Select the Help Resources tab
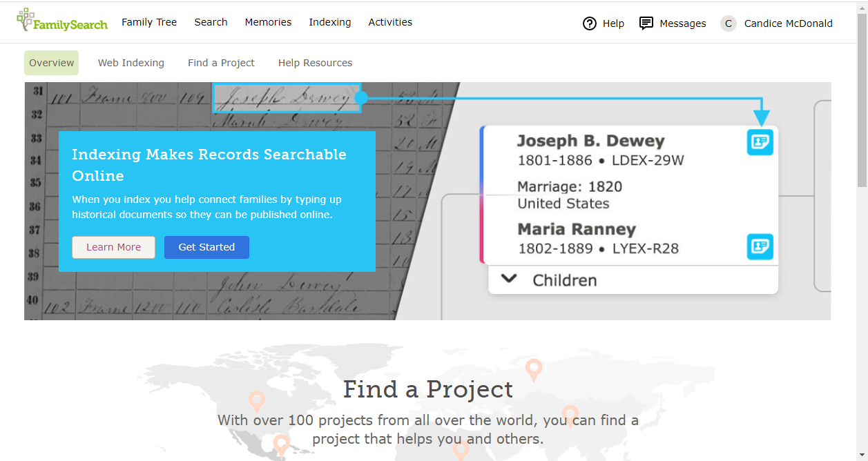Screen dimensions: 868x461 coord(315,63)
